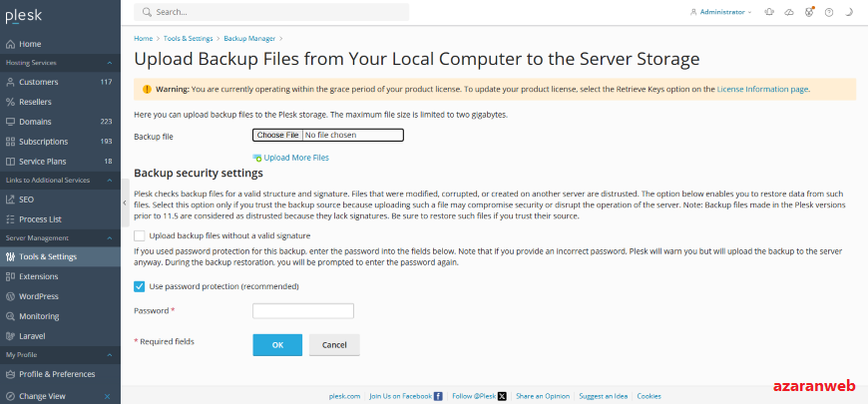Click Share an Opinion footer link

pos(543,396)
